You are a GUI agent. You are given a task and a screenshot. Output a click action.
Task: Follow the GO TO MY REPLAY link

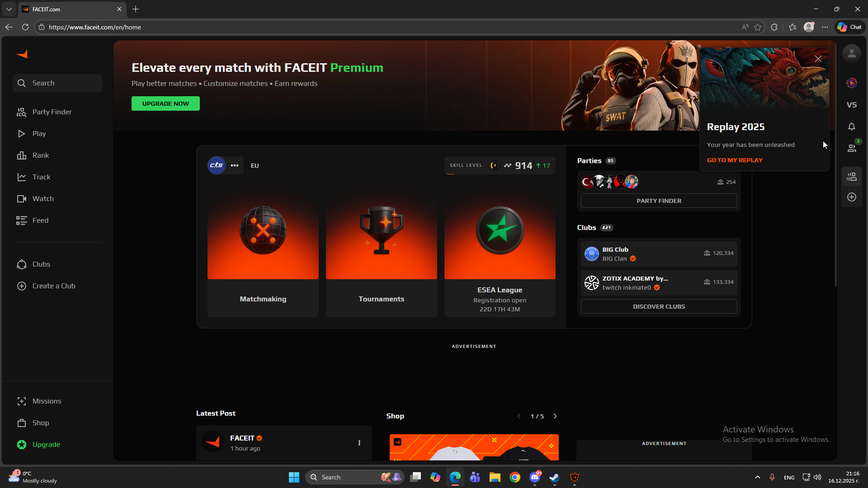pyautogui.click(x=735, y=160)
